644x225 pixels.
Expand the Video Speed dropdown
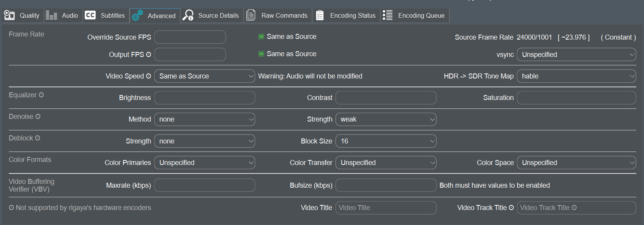point(205,76)
